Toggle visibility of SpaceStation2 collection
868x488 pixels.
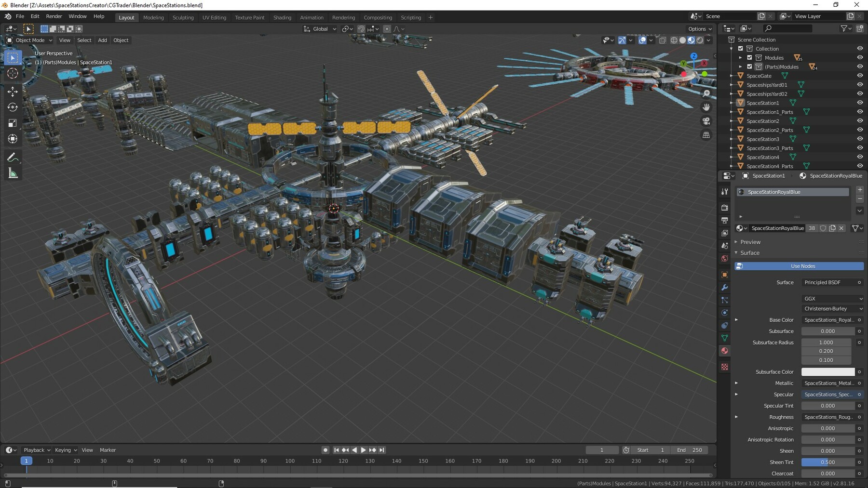coord(860,121)
